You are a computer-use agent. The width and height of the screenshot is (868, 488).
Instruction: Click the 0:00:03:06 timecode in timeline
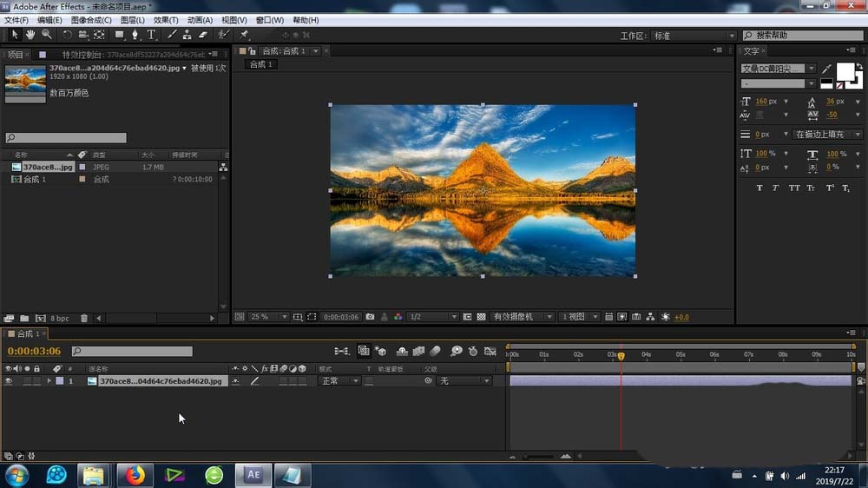35,352
